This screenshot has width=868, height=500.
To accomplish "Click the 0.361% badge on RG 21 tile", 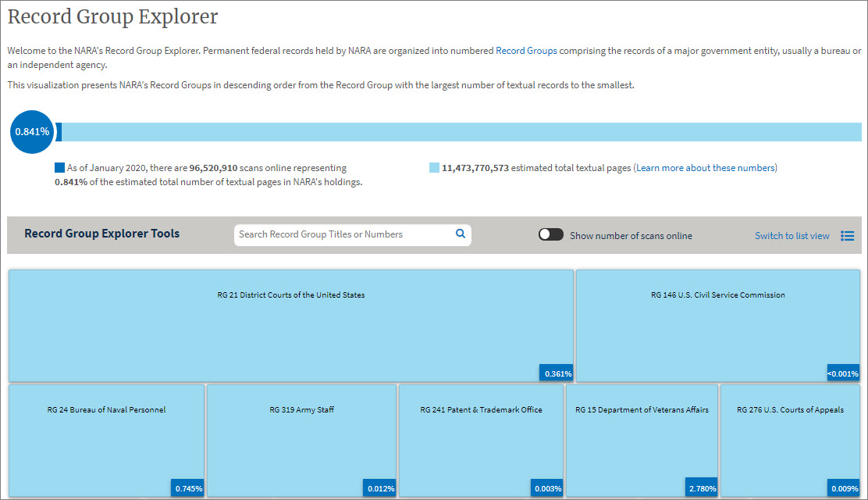I will pos(556,373).
